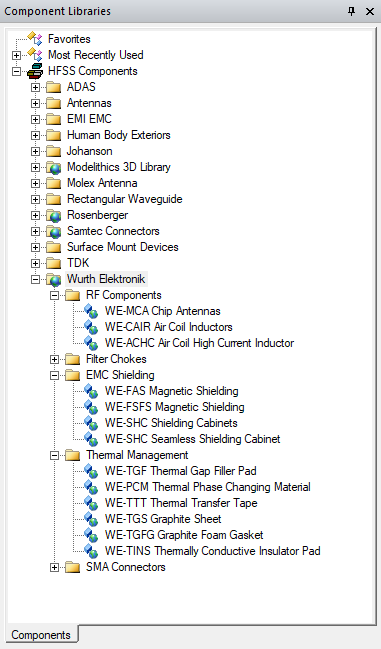Click the Wurth Elektronik globe folder icon
The height and width of the screenshot is (649, 381).
pyautogui.click(x=54, y=280)
